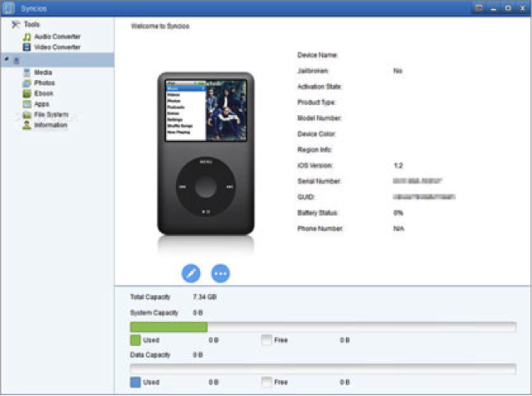Open the Information entry
Image resolution: width=532 pixels, height=396 pixels.
point(45,125)
